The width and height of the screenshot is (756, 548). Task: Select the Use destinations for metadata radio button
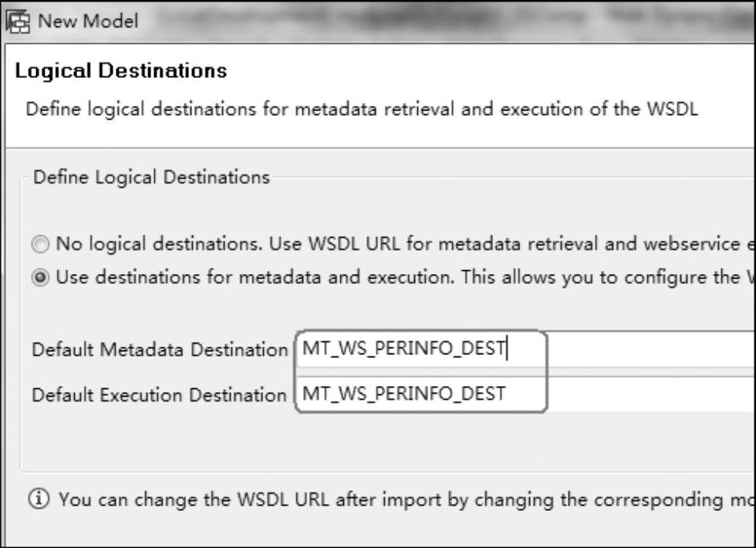tap(40, 278)
